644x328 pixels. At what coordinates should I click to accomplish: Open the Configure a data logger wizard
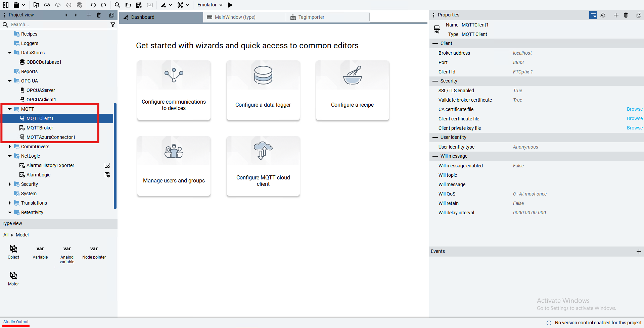pos(263,90)
